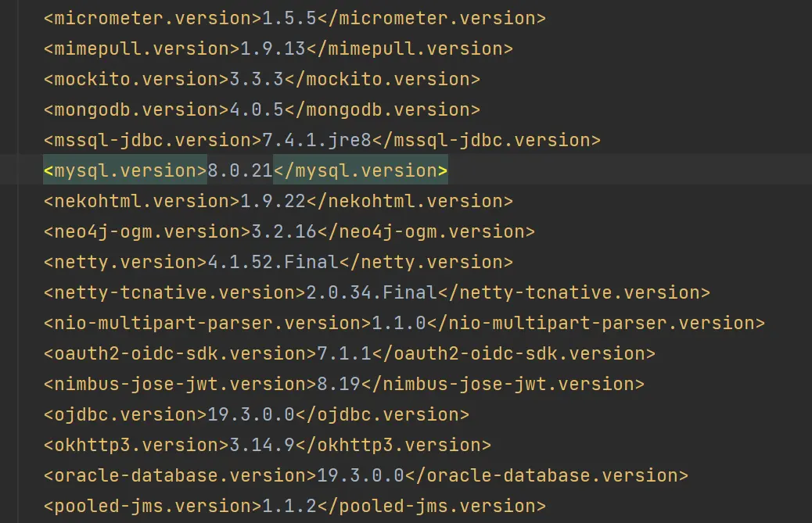Click the value 8.0.21 in mysql.version

tap(240, 170)
